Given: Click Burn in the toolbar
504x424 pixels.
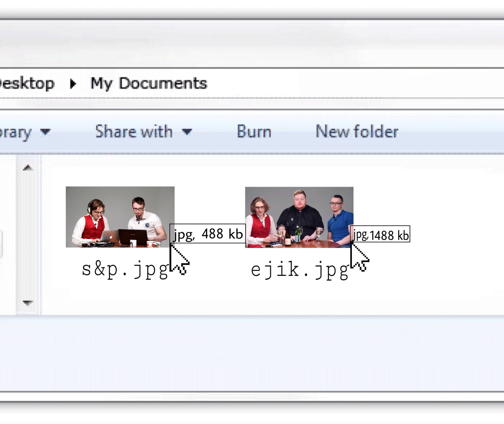Looking at the screenshot, I should [254, 131].
